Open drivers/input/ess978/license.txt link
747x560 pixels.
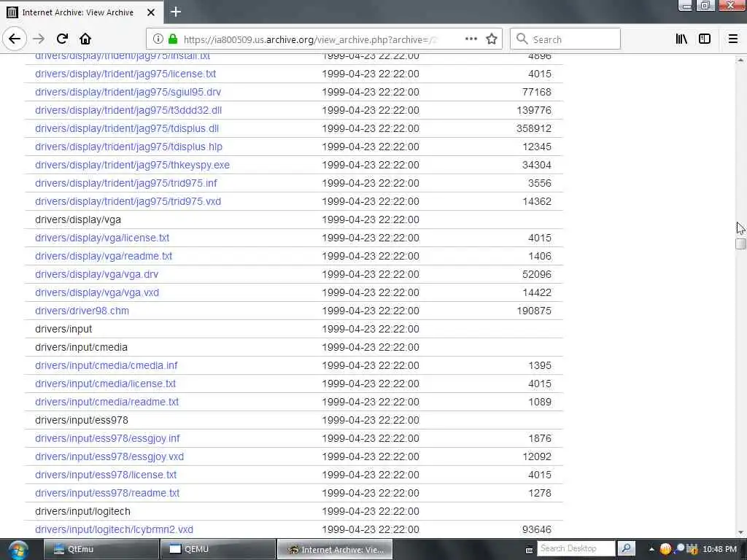tap(106, 475)
